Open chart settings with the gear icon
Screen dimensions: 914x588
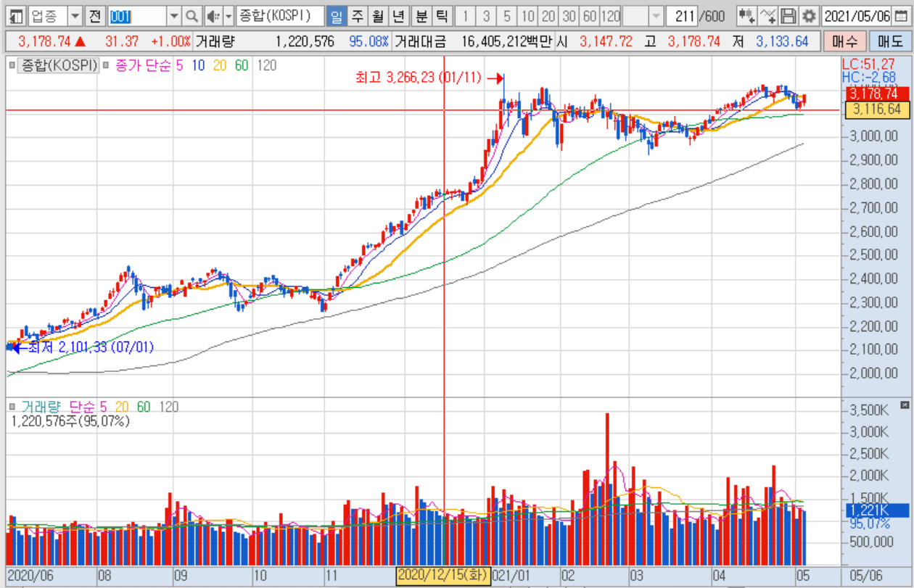(x=808, y=15)
